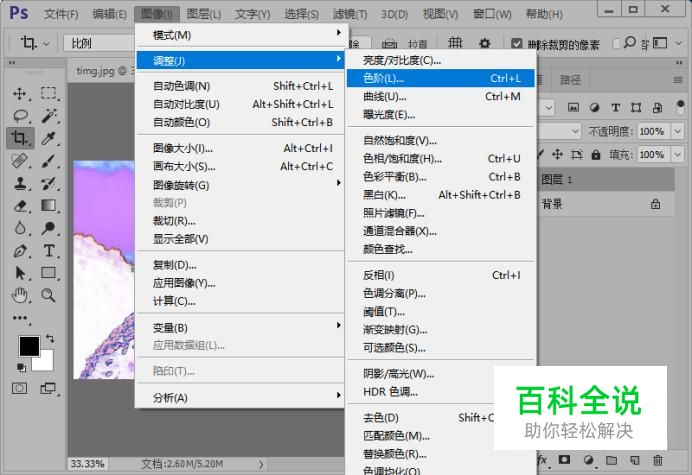Filter layers by pixel type
Screen dimensions: 692x475
coord(573,107)
